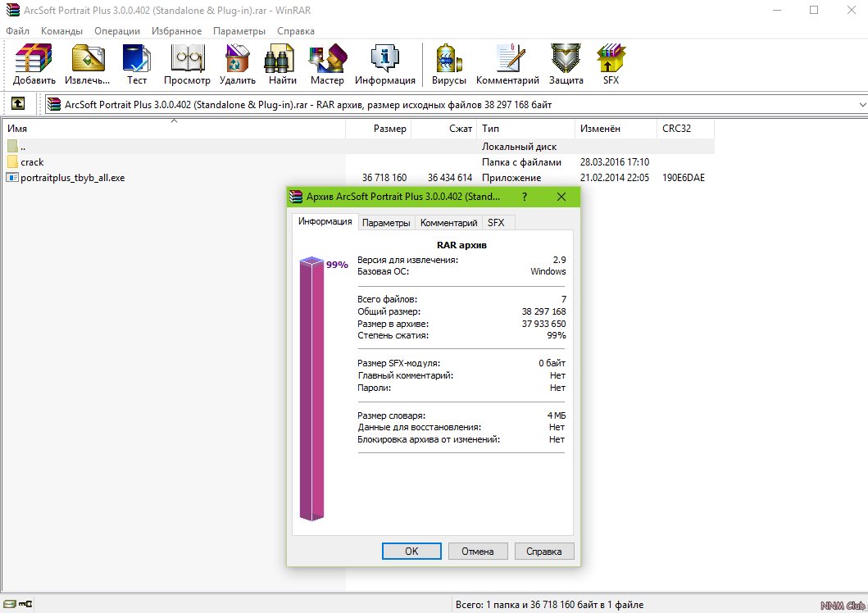Open the Избранное menu
This screenshot has width=868, height=613.
(176, 31)
